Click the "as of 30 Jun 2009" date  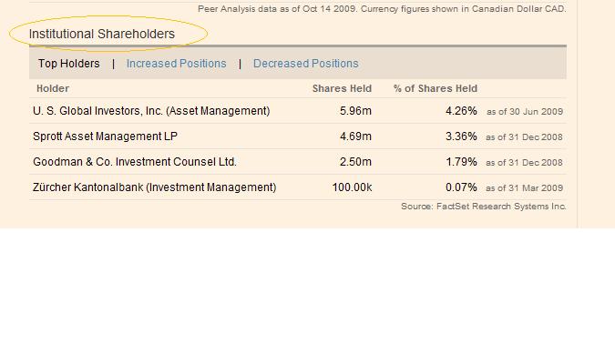point(525,112)
